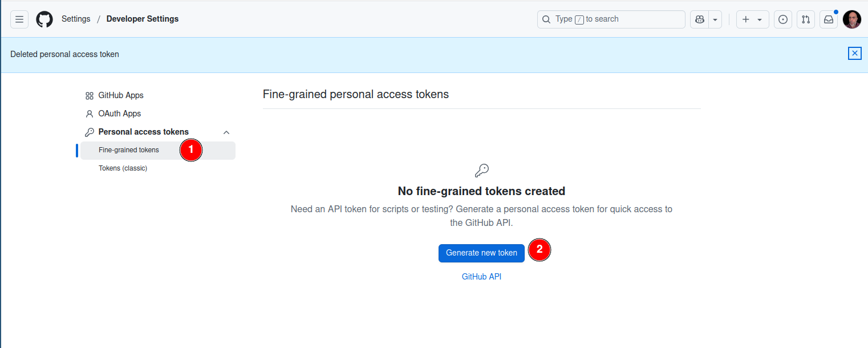Follow the GitHub API link

tap(481, 277)
